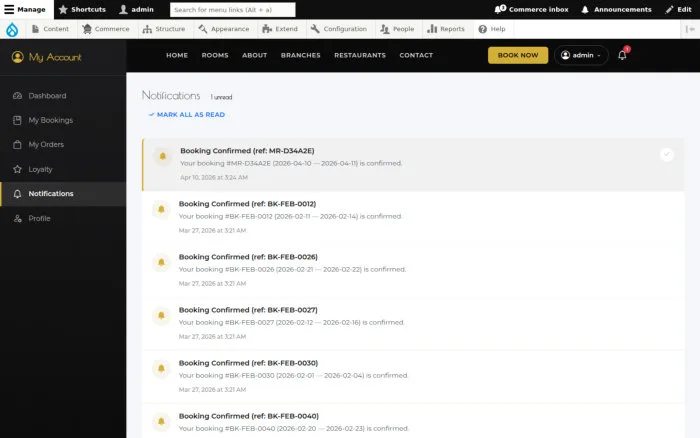Image resolution: width=700 pixels, height=438 pixels.
Task: Focus the menu links search field
Action: pyautogui.click(x=233, y=9)
